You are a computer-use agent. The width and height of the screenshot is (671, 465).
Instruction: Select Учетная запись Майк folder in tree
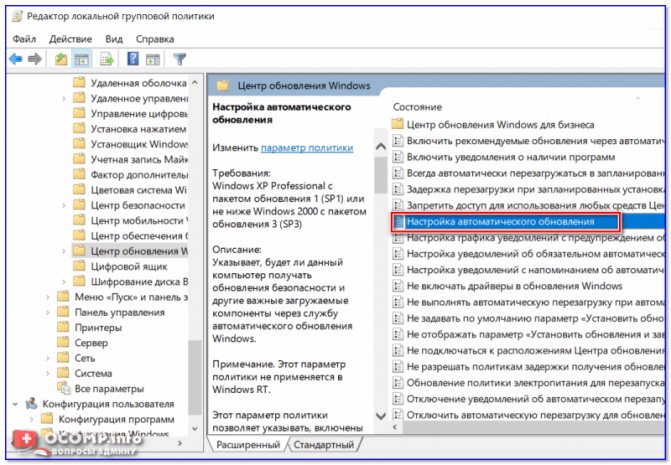[130, 159]
